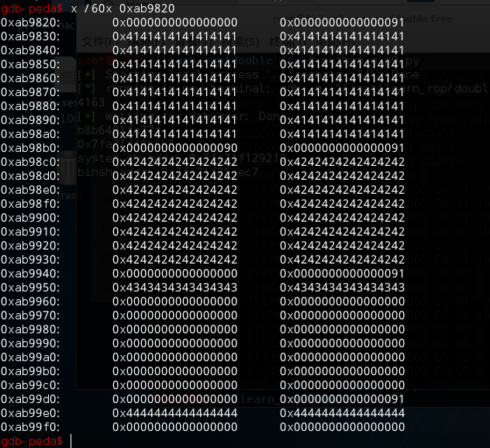Select first 0x4141 value on row 0xab9830

tap(174, 36)
